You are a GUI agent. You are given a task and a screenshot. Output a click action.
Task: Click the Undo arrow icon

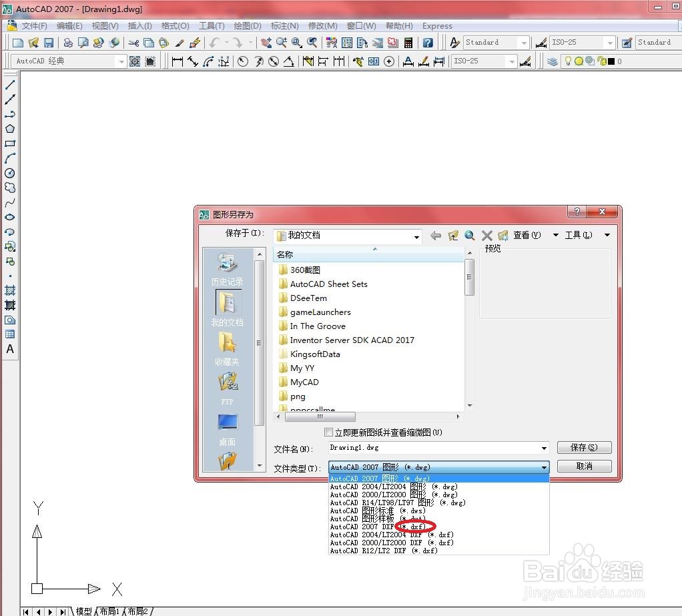click(214, 43)
